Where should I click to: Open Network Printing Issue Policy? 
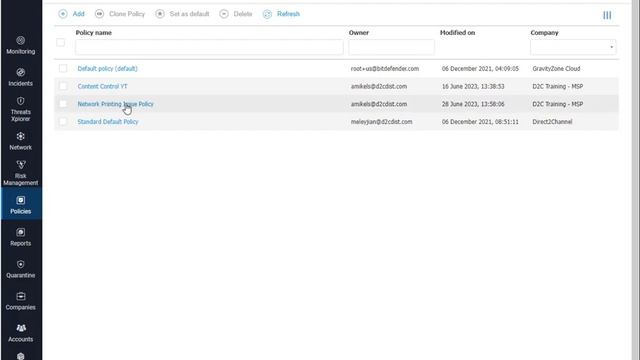pos(116,104)
